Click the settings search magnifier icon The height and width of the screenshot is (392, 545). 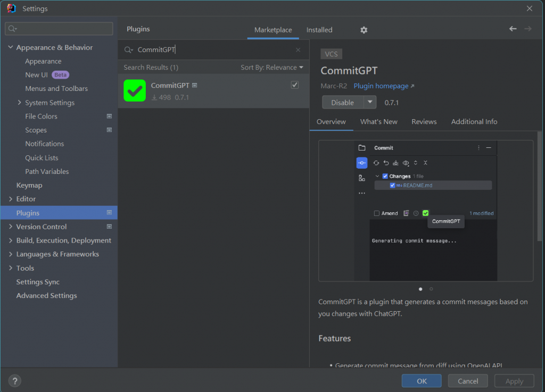[x=13, y=29]
